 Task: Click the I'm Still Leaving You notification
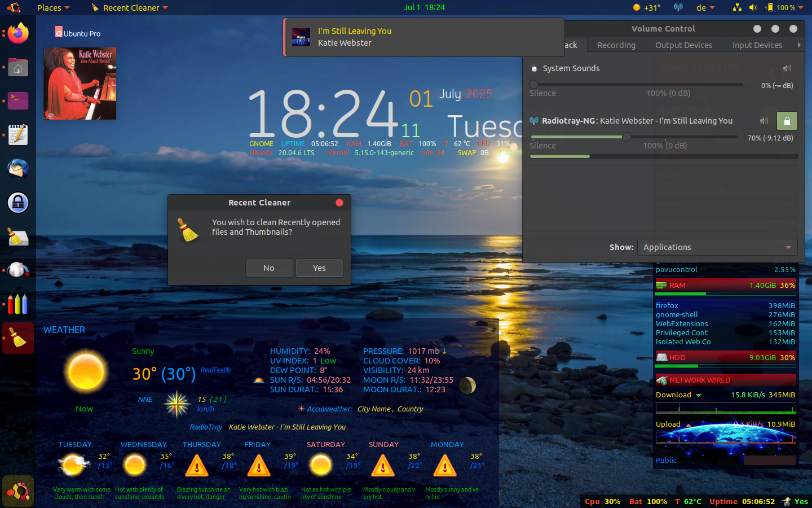coord(424,37)
